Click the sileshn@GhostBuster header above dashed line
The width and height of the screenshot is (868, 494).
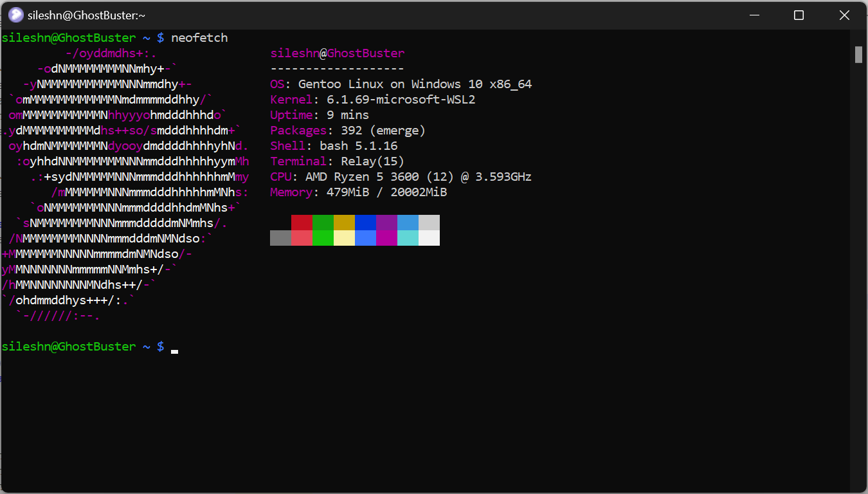coord(338,53)
